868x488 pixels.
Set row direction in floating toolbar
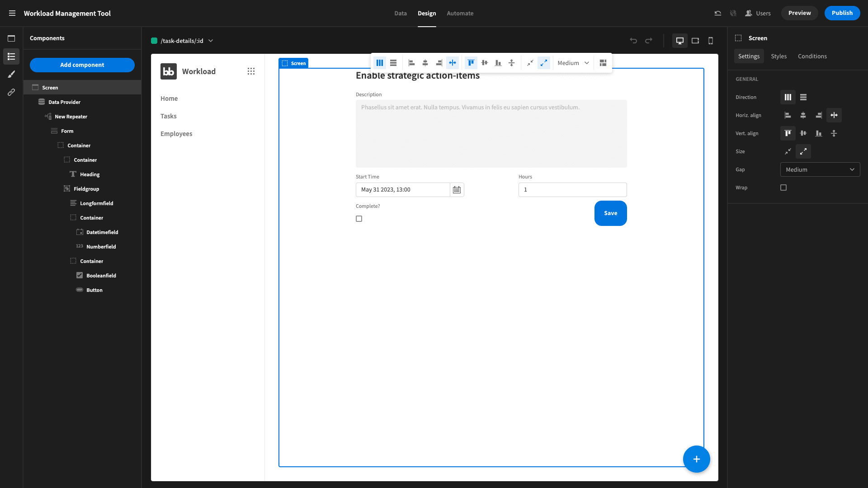point(393,63)
